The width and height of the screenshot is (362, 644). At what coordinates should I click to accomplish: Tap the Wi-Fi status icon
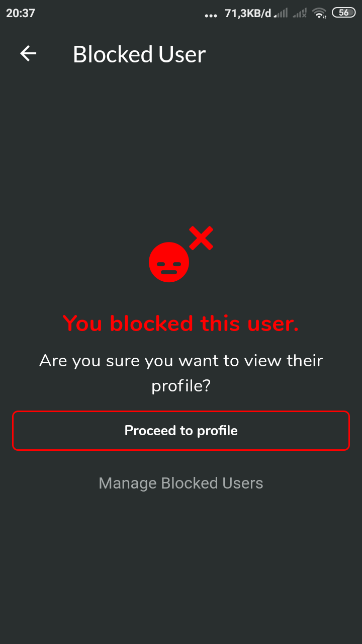tap(319, 13)
